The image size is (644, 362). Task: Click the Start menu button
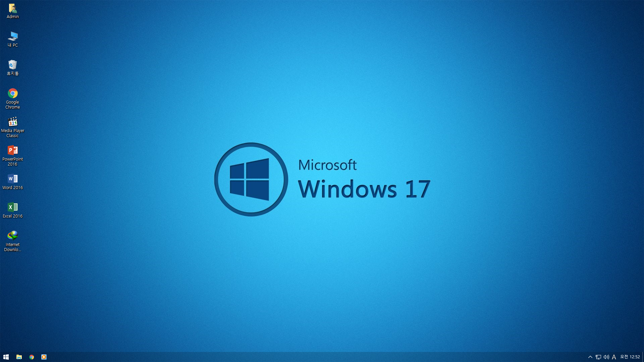click(6, 357)
